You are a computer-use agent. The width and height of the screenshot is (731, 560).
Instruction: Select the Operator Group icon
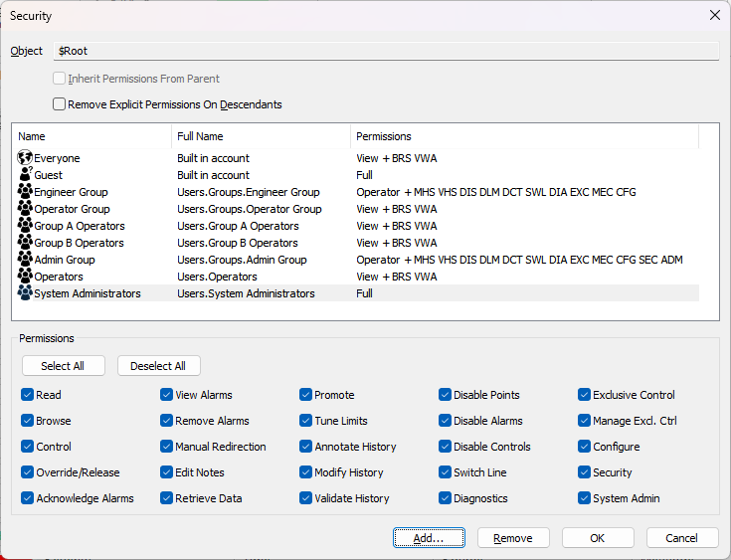[x=25, y=209]
